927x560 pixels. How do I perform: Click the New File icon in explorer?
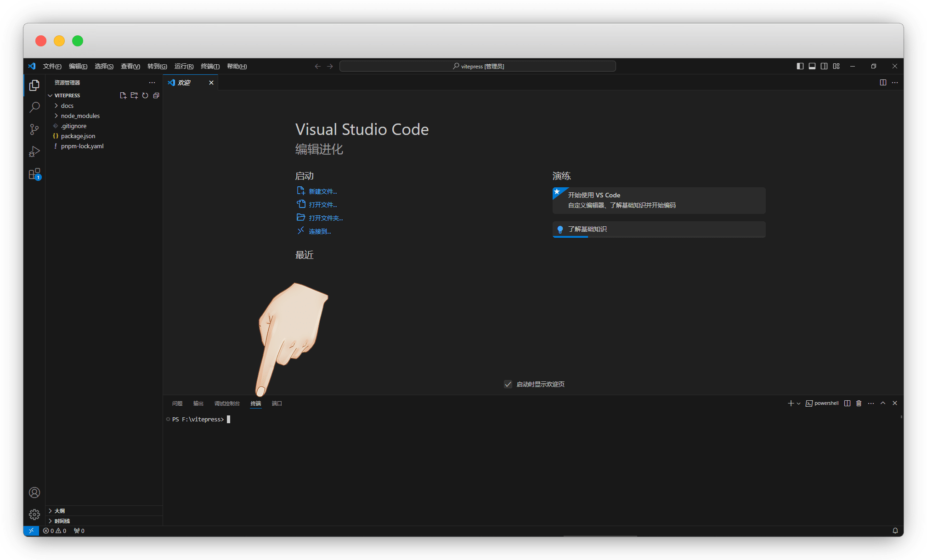123,95
